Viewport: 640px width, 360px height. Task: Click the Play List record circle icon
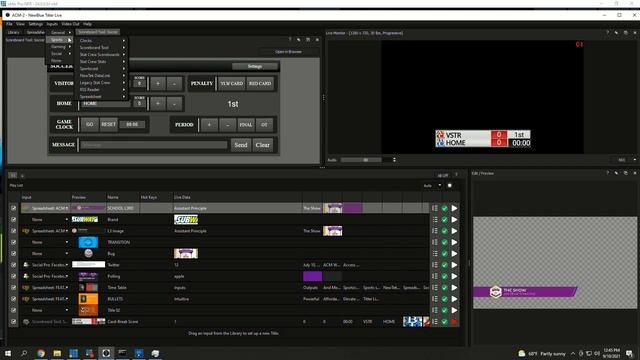(449, 186)
